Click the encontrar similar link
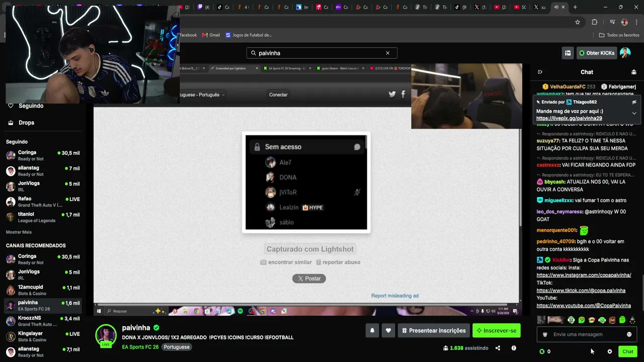644x362 pixels. point(286,262)
